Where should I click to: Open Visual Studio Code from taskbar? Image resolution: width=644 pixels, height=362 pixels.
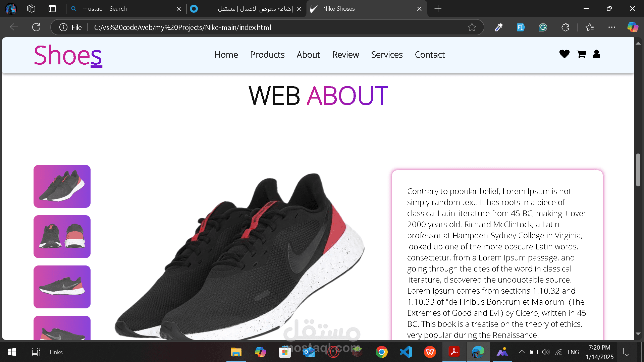point(406,352)
